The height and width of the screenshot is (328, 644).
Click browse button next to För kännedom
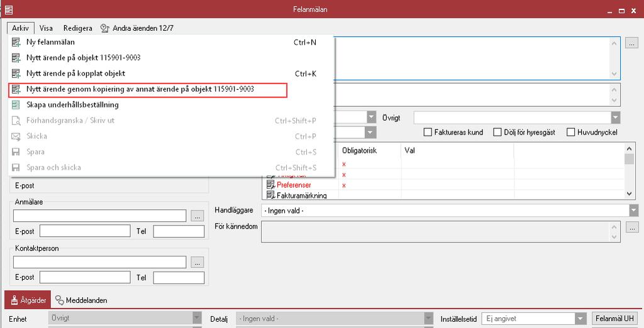pos(633,227)
